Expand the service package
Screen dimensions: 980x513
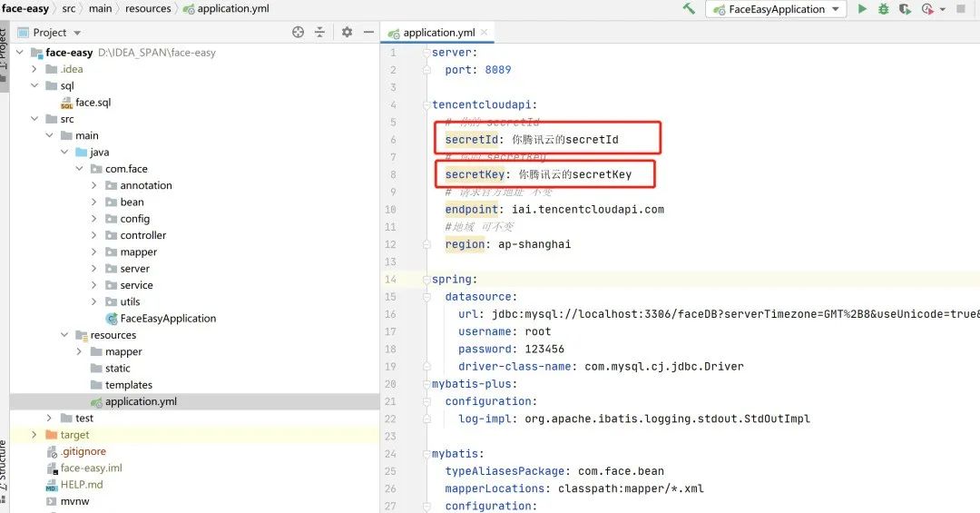point(93,285)
